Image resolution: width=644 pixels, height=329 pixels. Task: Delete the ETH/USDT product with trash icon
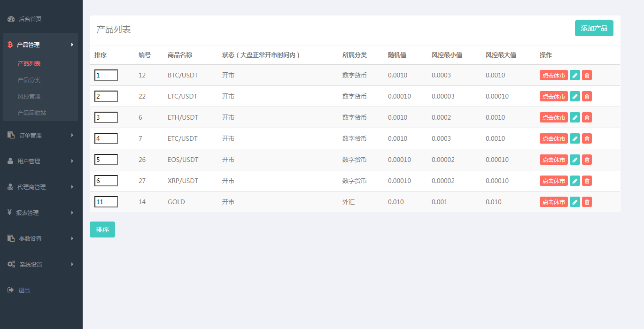click(x=587, y=117)
